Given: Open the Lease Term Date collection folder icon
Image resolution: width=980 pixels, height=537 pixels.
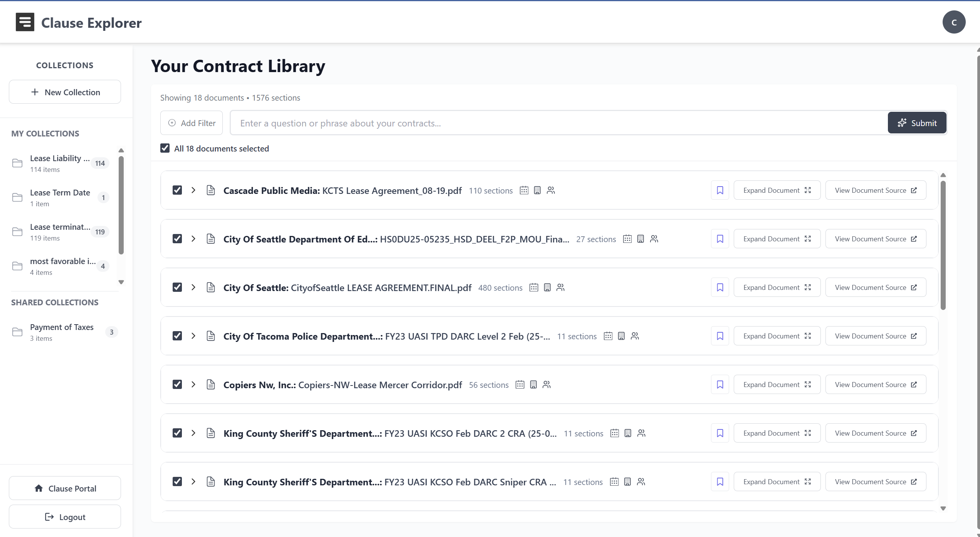Looking at the screenshot, I should pos(17,197).
